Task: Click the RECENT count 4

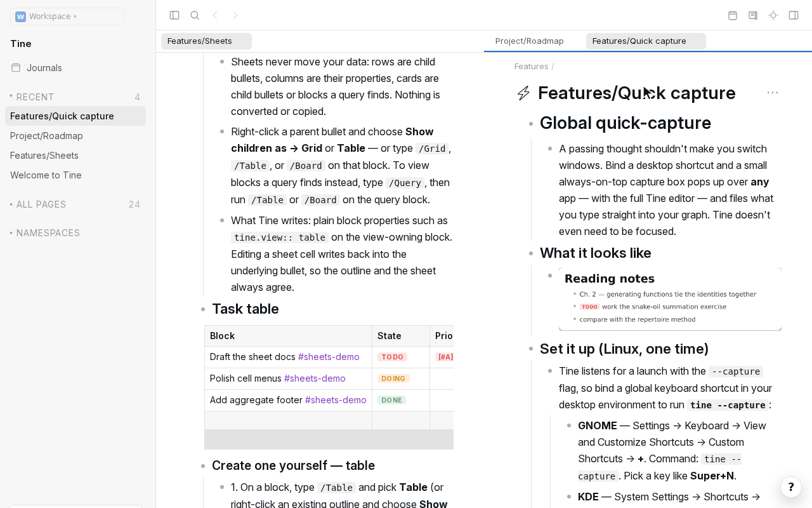Action: [138, 97]
